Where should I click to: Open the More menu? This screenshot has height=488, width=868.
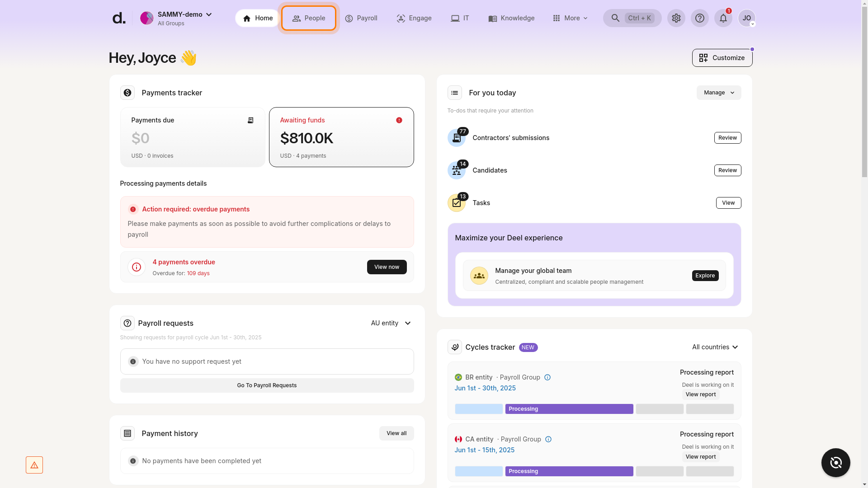[x=570, y=18]
